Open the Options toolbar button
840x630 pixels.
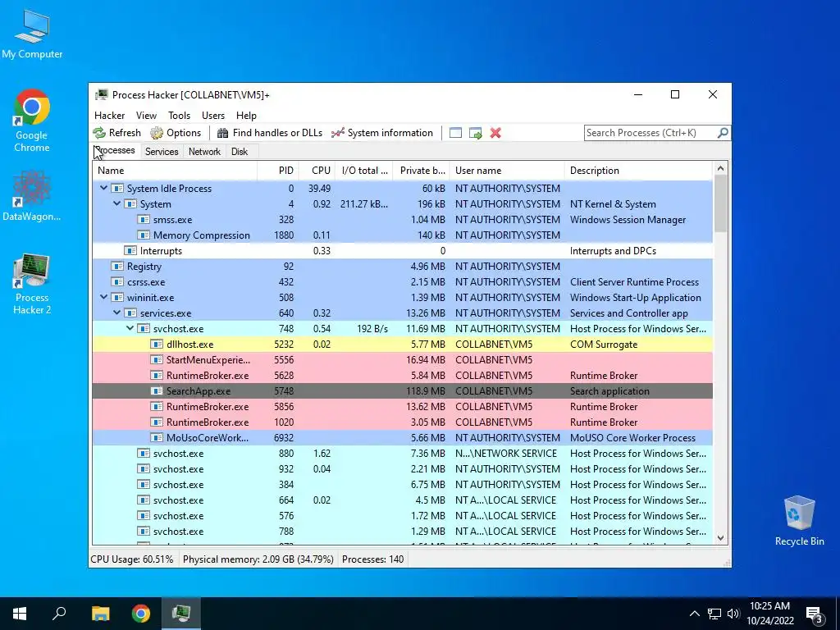click(176, 133)
